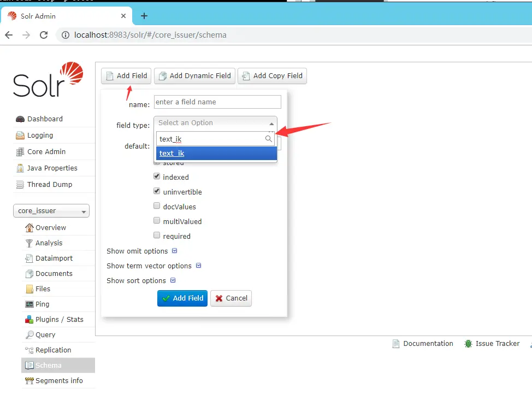
Task: Click the Logging notebook icon
Action: pos(20,136)
